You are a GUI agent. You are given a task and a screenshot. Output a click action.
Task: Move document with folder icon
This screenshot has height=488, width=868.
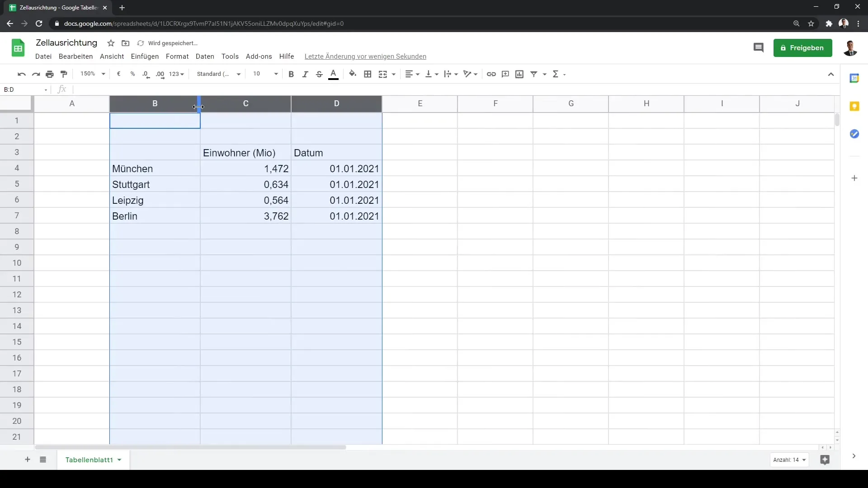click(x=126, y=43)
